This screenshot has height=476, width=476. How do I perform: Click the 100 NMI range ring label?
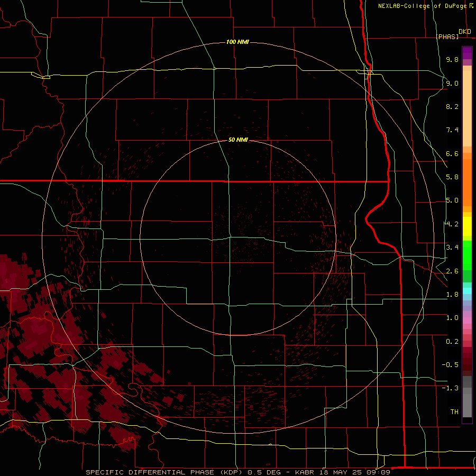click(237, 42)
